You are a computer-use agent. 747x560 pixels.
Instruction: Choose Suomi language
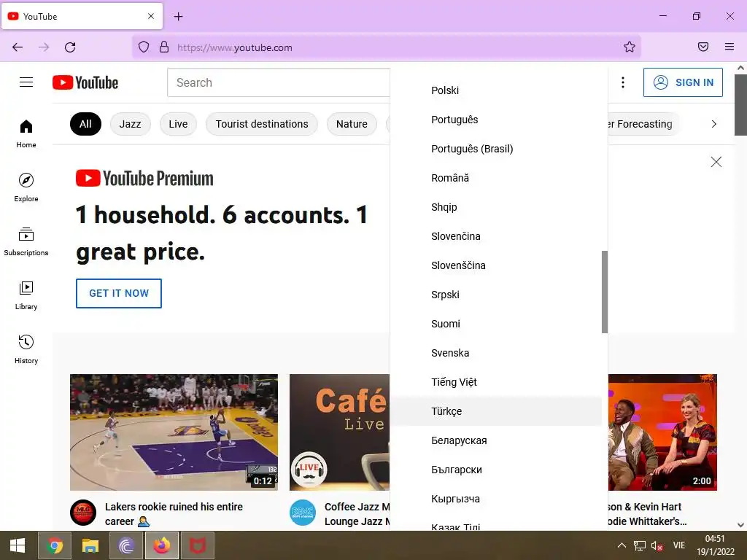pos(496,324)
